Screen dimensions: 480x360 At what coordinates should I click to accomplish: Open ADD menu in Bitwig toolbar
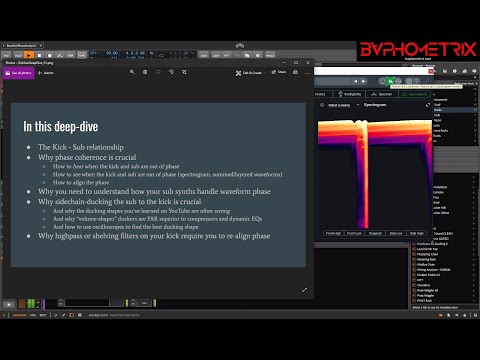[x=204, y=55]
